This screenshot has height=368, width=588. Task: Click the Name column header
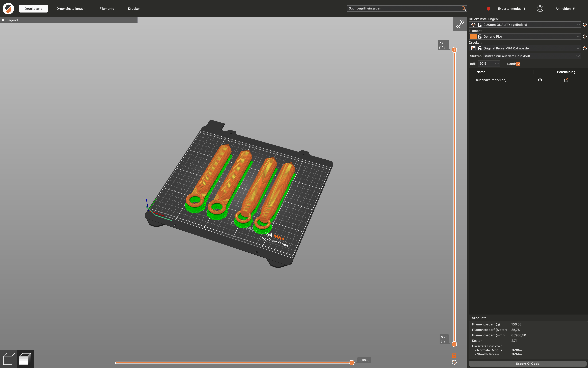tap(481, 72)
